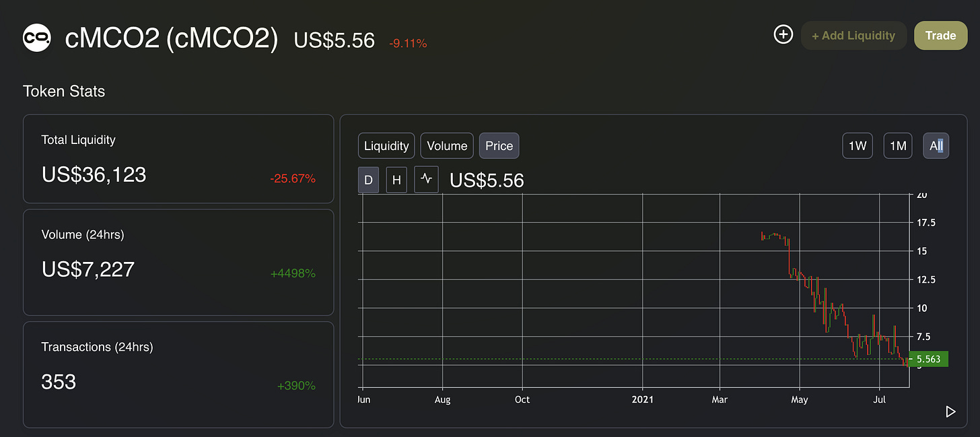Click the play triangle icon below chart
The height and width of the screenshot is (437, 980).
click(950, 411)
